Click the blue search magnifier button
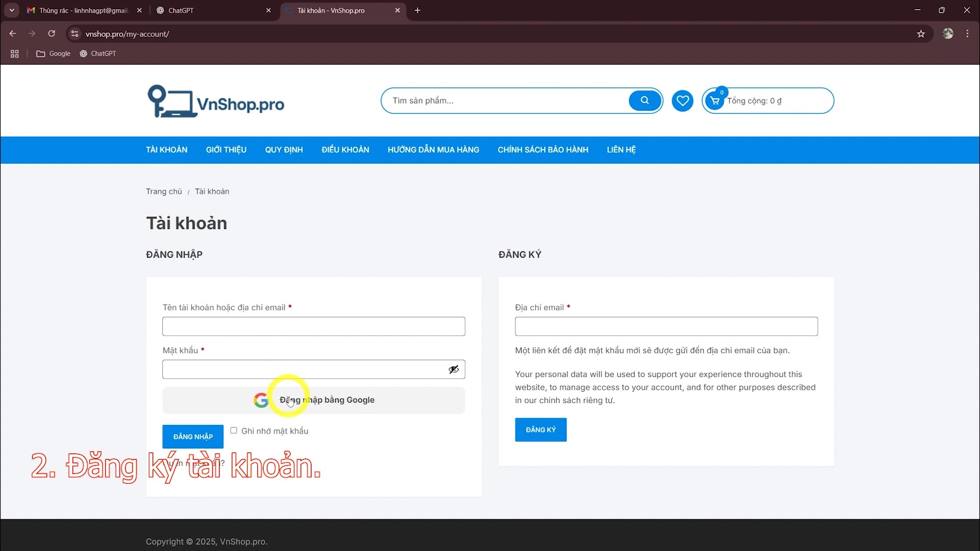The image size is (980, 551). (x=645, y=101)
